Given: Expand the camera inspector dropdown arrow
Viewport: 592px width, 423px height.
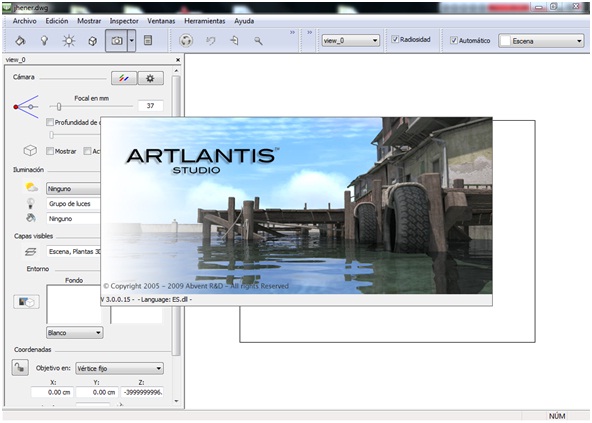Looking at the screenshot, I should point(131,40).
